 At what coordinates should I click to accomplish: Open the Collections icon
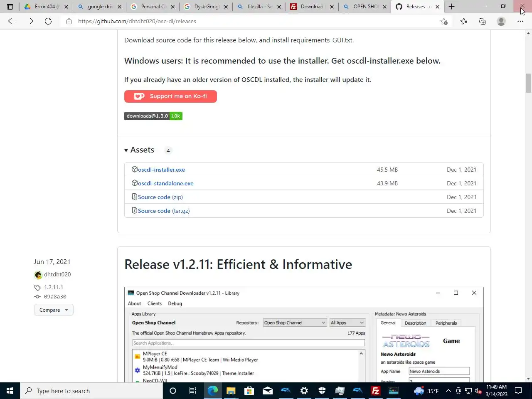coord(482,21)
